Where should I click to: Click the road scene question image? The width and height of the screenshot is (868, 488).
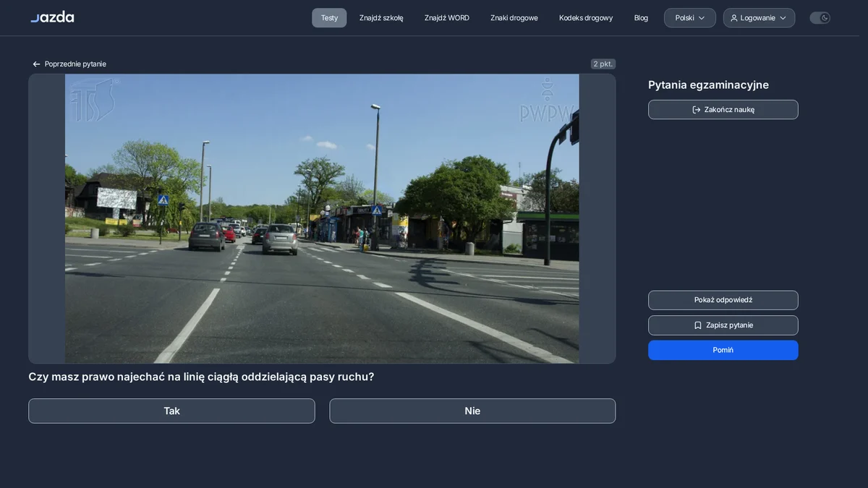click(322, 218)
